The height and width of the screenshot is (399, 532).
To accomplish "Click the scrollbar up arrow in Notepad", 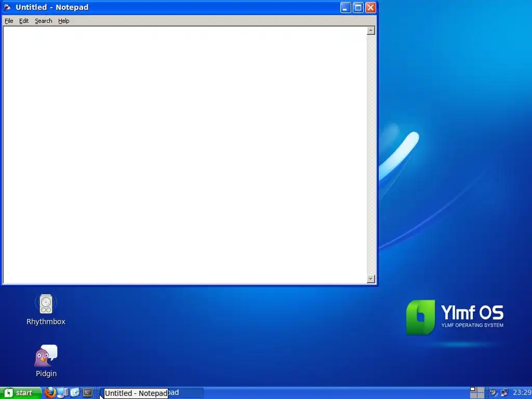I will click(x=371, y=31).
